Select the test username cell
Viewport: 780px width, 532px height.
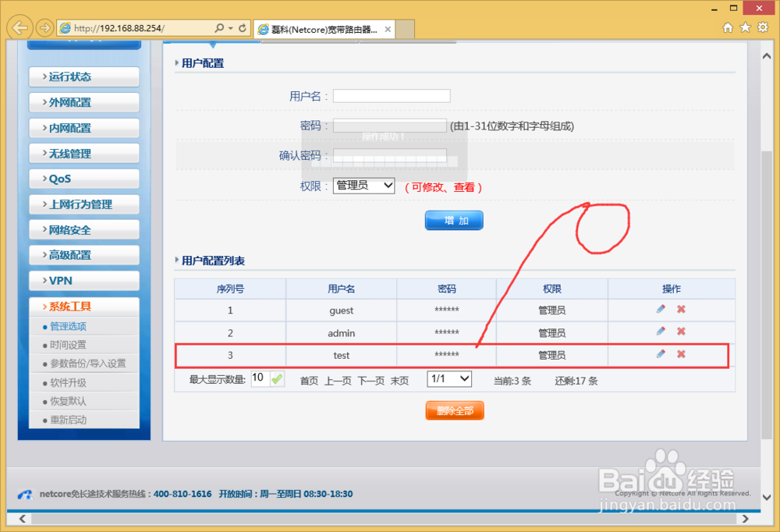[x=342, y=356]
